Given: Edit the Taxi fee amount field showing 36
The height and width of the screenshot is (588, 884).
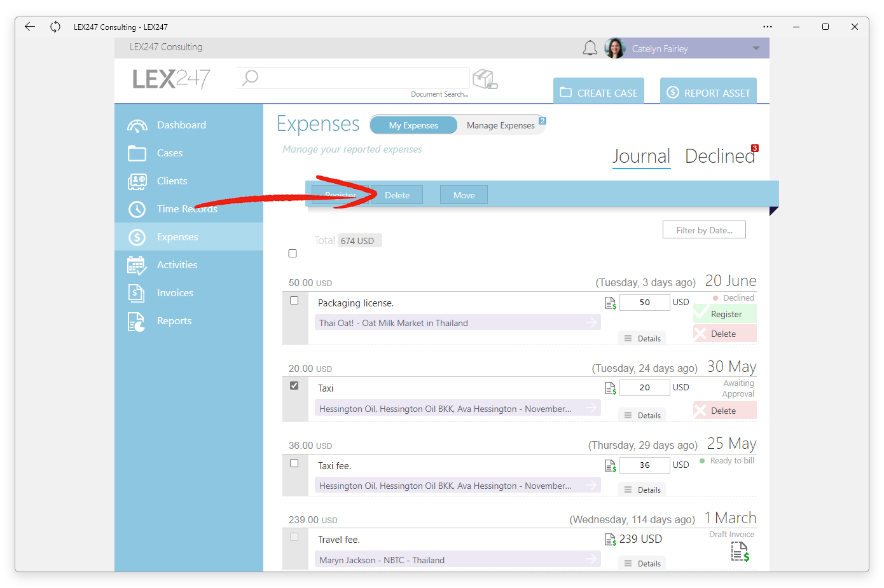Looking at the screenshot, I should [x=644, y=465].
